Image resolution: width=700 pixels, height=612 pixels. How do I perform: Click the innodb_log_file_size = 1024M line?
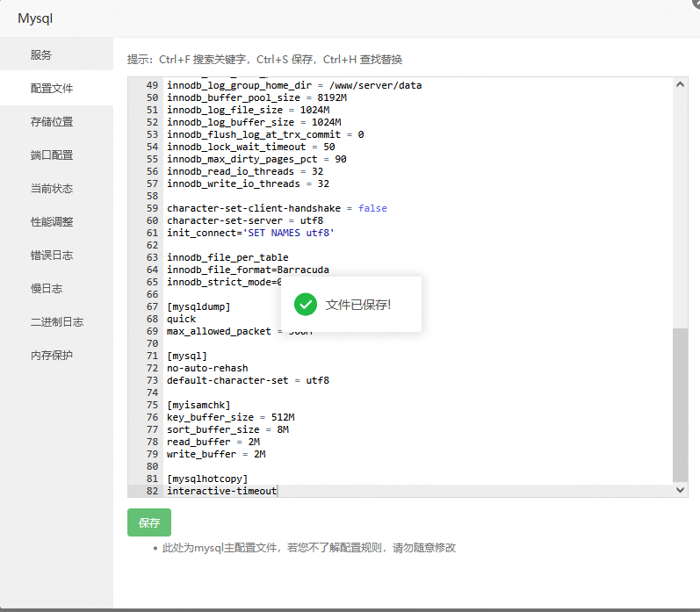249,110
